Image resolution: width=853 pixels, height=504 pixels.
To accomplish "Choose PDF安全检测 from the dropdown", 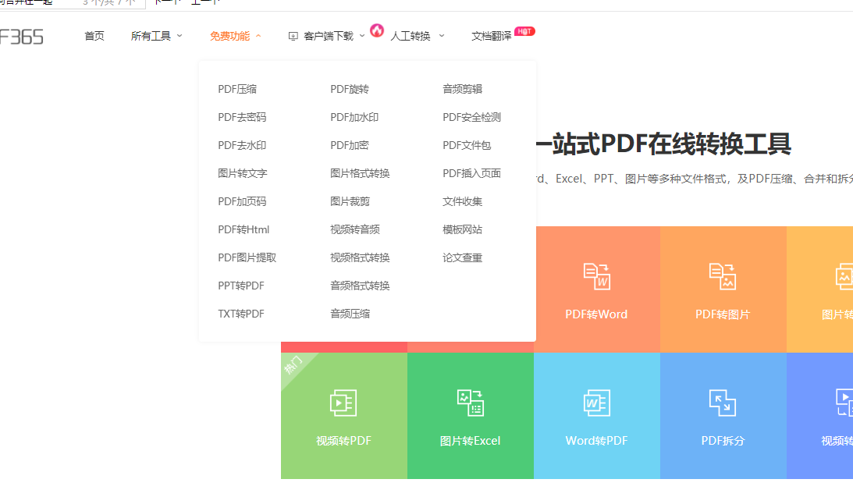I will 471,118.
